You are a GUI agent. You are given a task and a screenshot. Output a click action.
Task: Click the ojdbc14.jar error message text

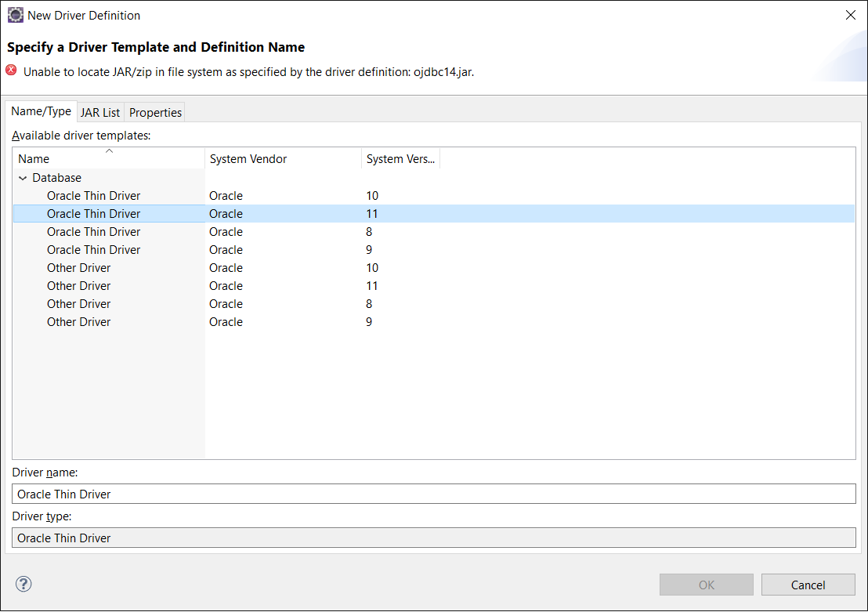point(248,72)
